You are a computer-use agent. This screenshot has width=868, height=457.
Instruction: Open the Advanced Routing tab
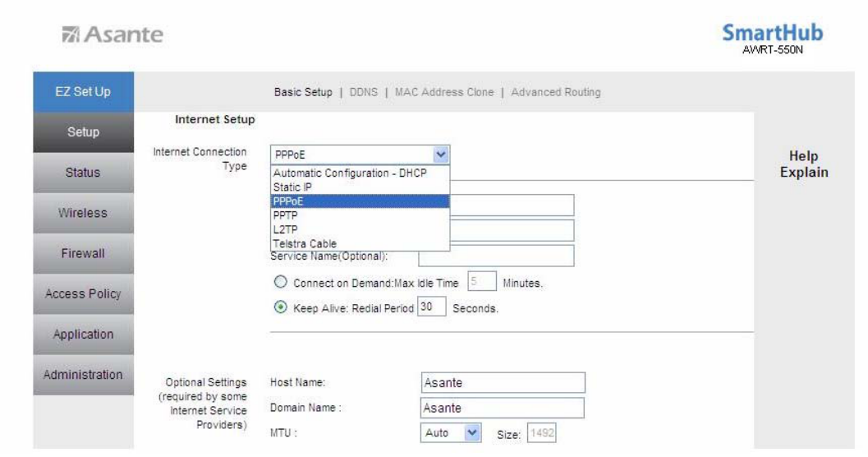[x=556, y=92]
